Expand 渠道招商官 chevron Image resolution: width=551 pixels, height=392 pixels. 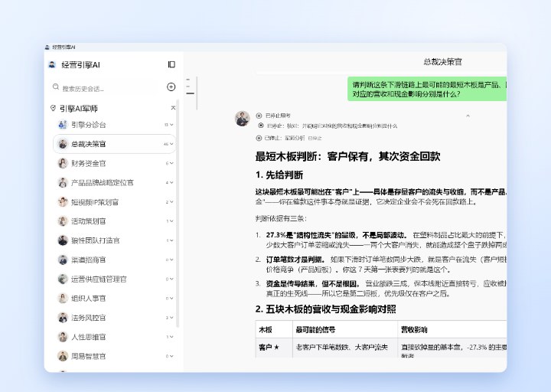[x=171, y=260]
